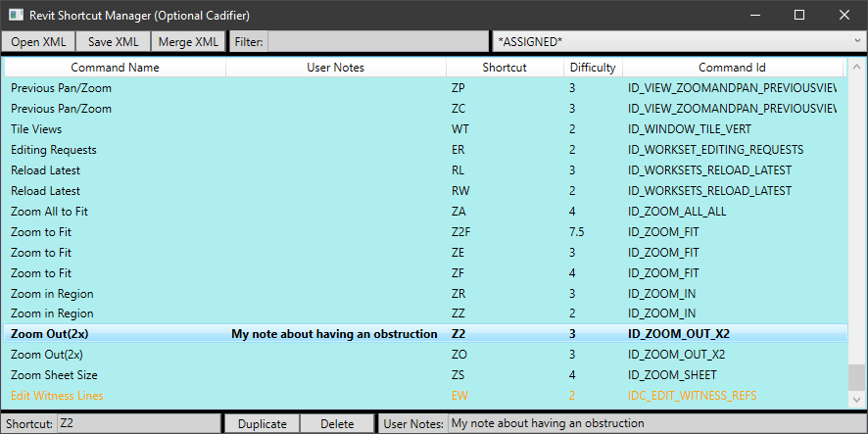Image resolution: width=868 pixels, height=434 pixels.
Task: Click the WT shortcut cell
Action: (458, 129)
